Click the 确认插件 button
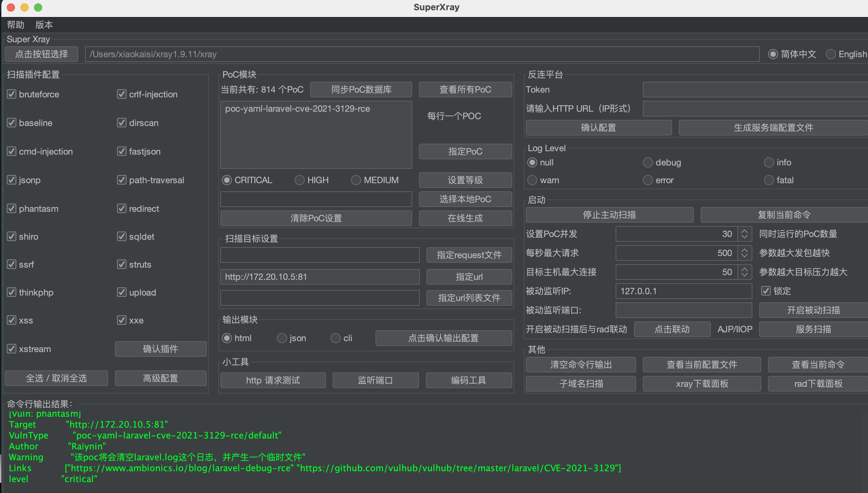 click(161, 349)
